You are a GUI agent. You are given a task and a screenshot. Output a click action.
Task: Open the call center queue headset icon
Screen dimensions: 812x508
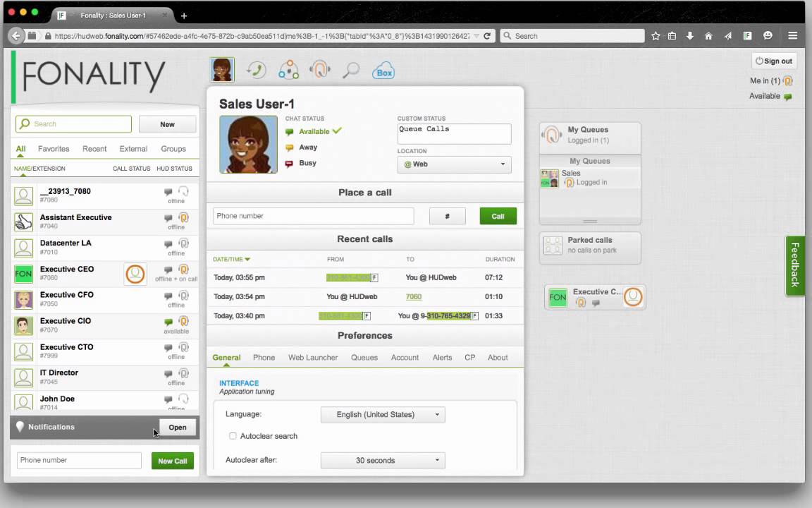(x=320, y=69)
